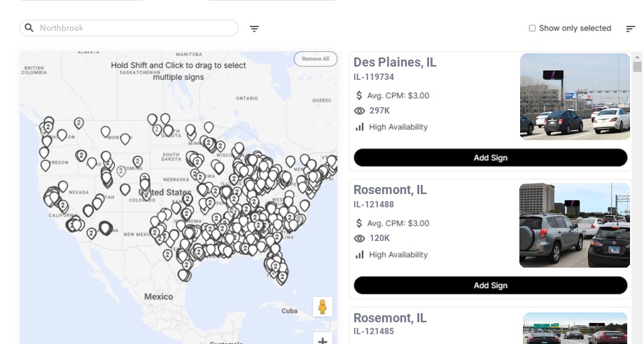Toggle the Show only selected checkbox

coord(532,29)
